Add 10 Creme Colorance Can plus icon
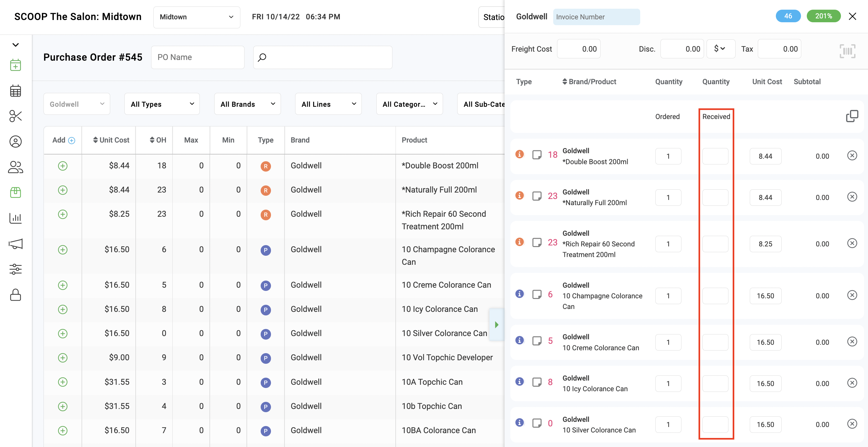Viewport: 868px width, 447px height. [x=63, y=285]
